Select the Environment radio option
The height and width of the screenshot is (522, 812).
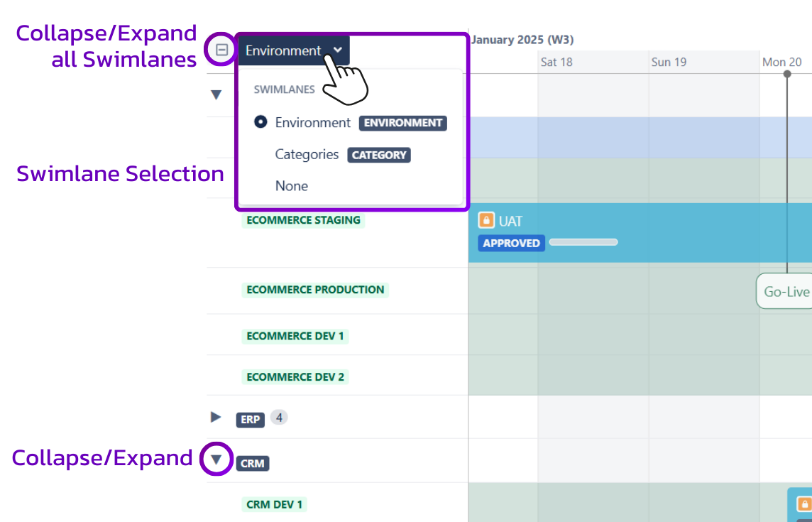pos(260,122)
